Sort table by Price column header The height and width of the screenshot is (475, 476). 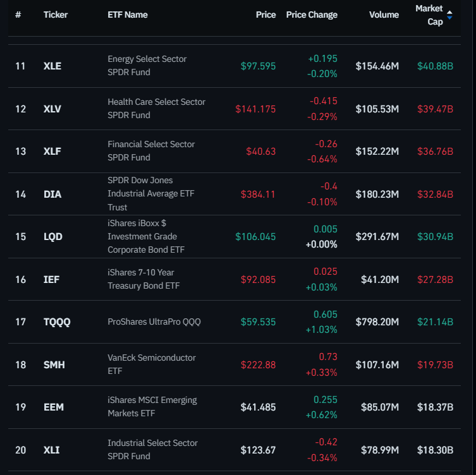click(x=265, y=15)
